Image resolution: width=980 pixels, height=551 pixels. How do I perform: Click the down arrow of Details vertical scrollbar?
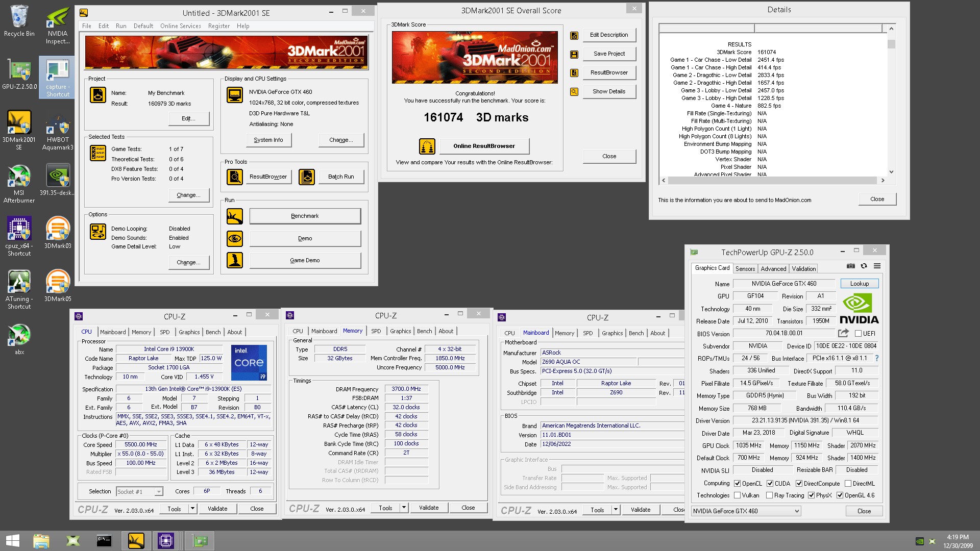(891, 172)
